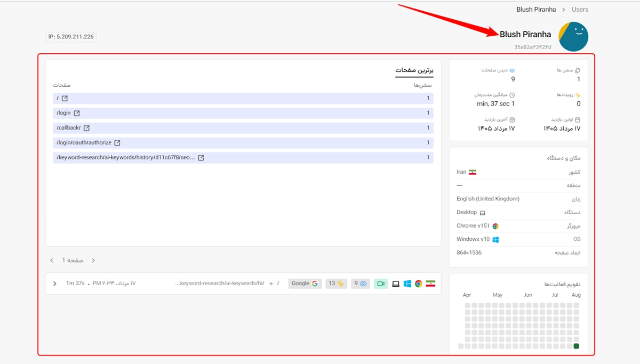Click the صفحات column header

[62, 85]
